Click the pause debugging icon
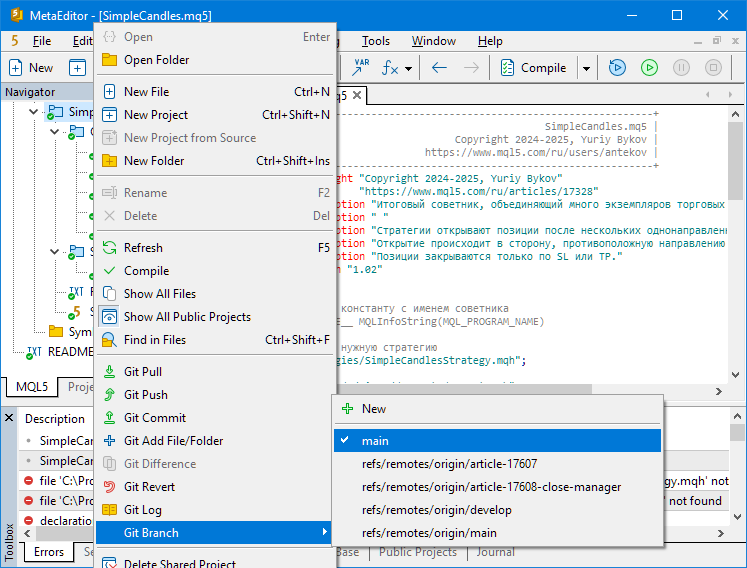This screenshot has height=568, width=747. (681, 68)
